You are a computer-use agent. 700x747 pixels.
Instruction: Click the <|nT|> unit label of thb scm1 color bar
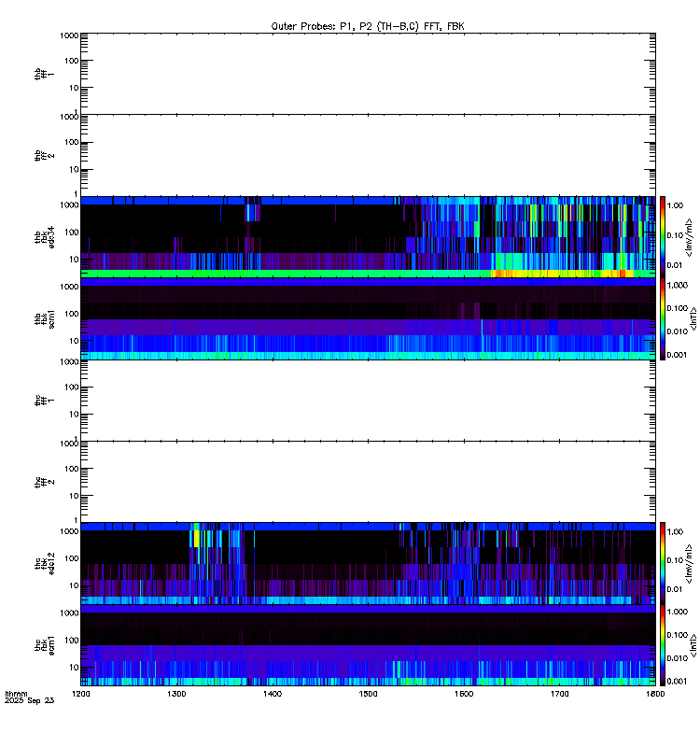(x=693, y=318)
